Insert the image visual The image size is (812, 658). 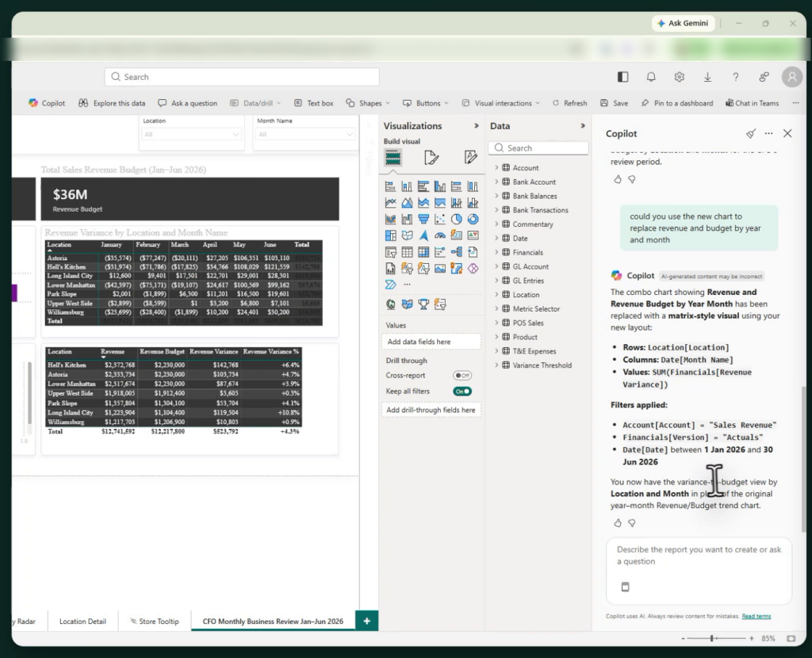(x=439, y=268)
